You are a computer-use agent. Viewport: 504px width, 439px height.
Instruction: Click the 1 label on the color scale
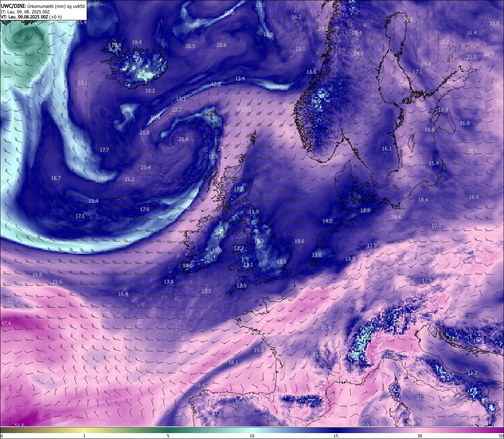coord(84,436)
